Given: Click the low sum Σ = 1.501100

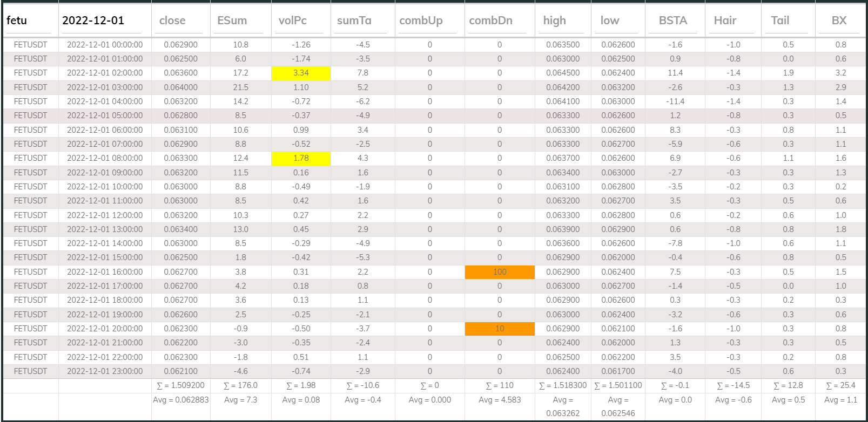Looking at the screenshot, I should [x=618, y=385].
